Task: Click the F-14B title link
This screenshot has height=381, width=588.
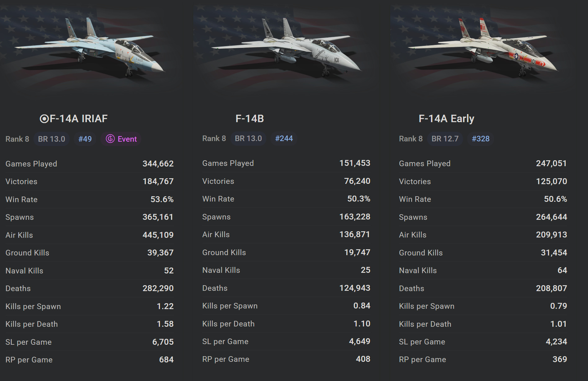Action: (x=249, y=119)
